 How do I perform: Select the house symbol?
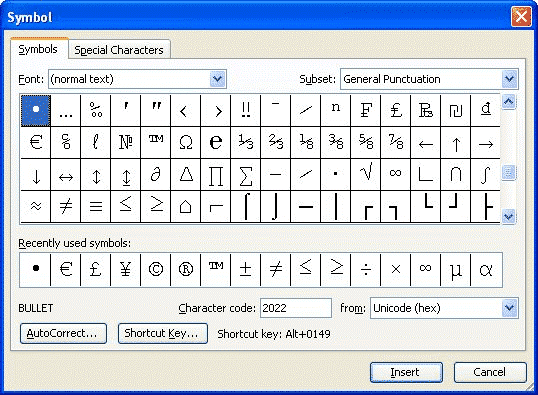click(x=186, y=207)
